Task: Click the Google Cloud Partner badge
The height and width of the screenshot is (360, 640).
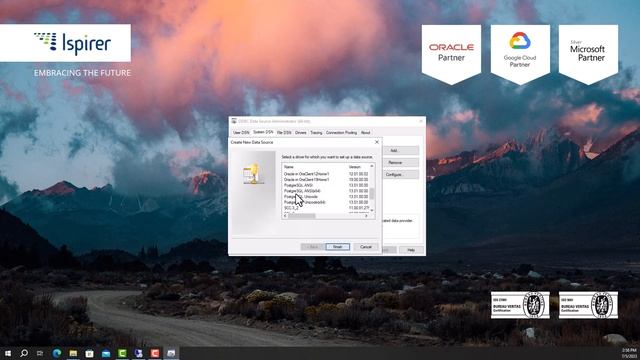Action: pos(520,54)
